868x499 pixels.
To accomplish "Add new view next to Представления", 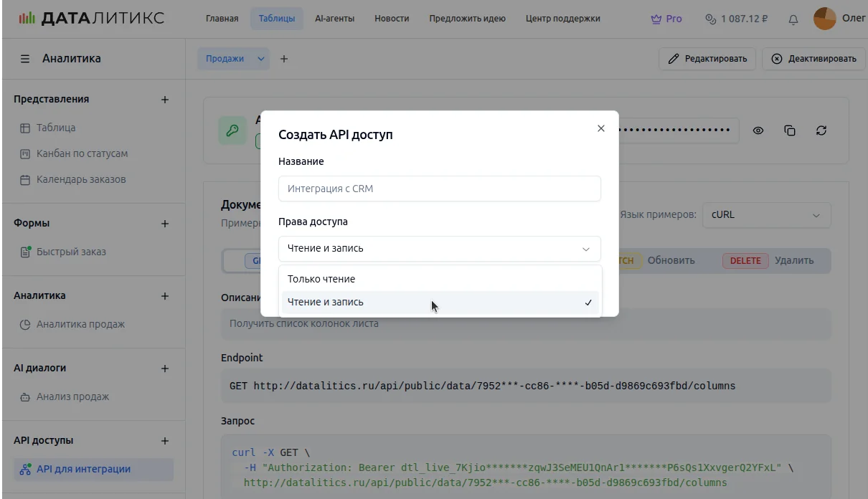I will coord(165,100).
